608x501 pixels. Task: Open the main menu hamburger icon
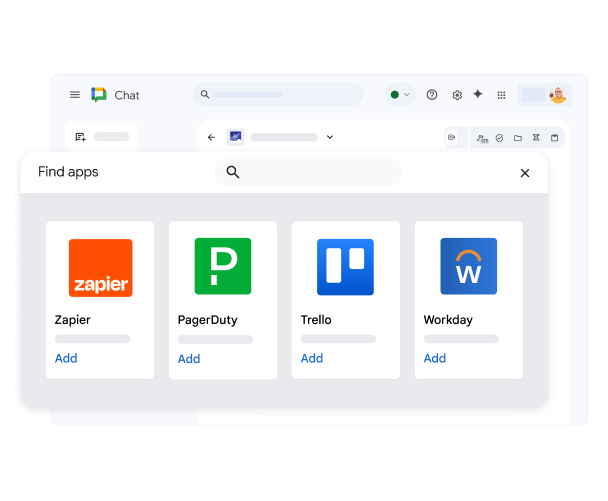75,95
